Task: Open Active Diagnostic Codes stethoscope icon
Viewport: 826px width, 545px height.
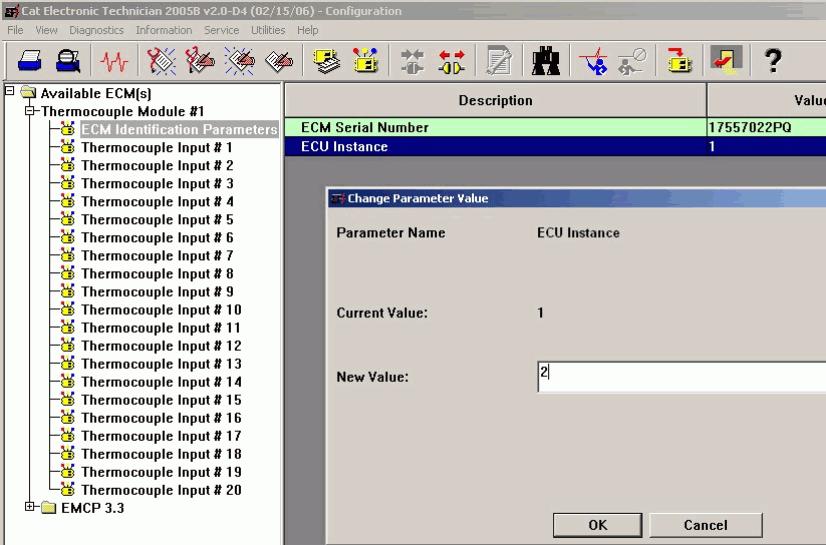Action: [161, 61]
